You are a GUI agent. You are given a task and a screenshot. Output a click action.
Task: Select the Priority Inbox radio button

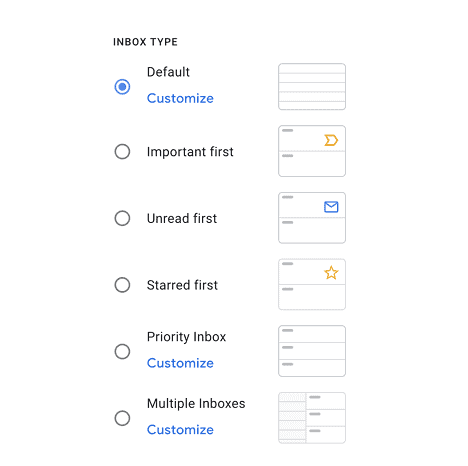click(x=122, y=351)
